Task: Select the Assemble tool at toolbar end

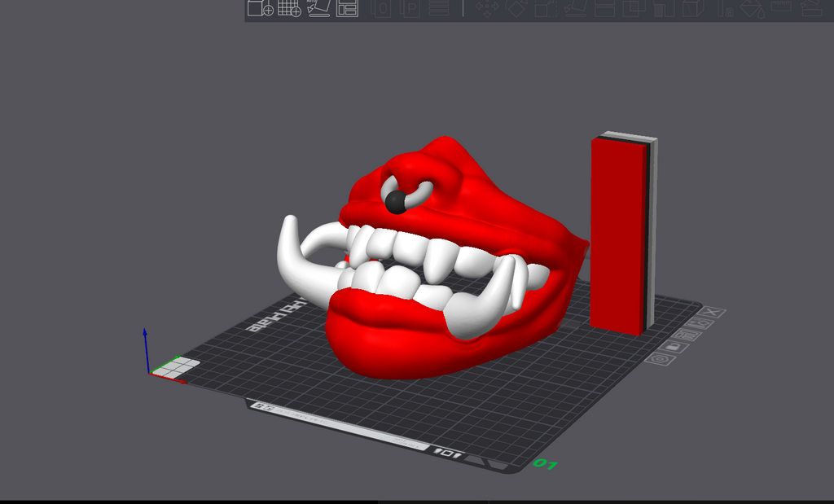Action: [811, 8]
